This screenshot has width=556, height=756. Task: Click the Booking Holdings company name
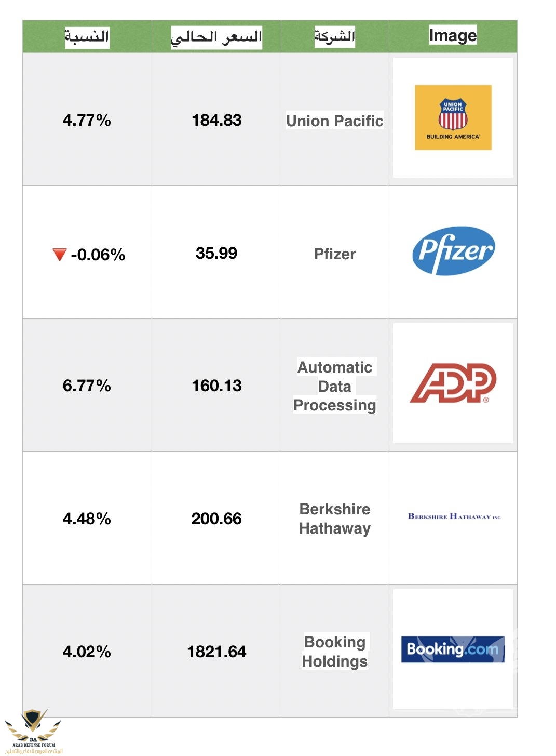coord(335,652)
